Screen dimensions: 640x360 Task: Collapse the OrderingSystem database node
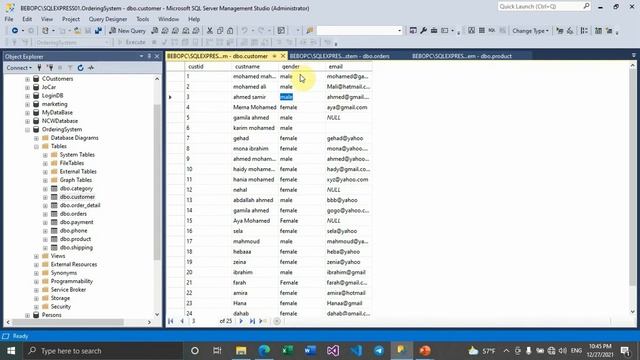27,130
